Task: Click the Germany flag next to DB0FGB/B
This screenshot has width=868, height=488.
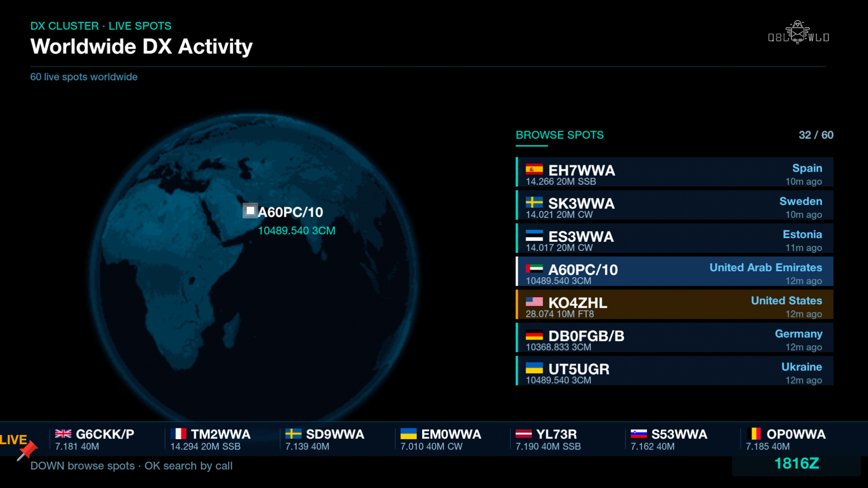Action: pos(534,335)
